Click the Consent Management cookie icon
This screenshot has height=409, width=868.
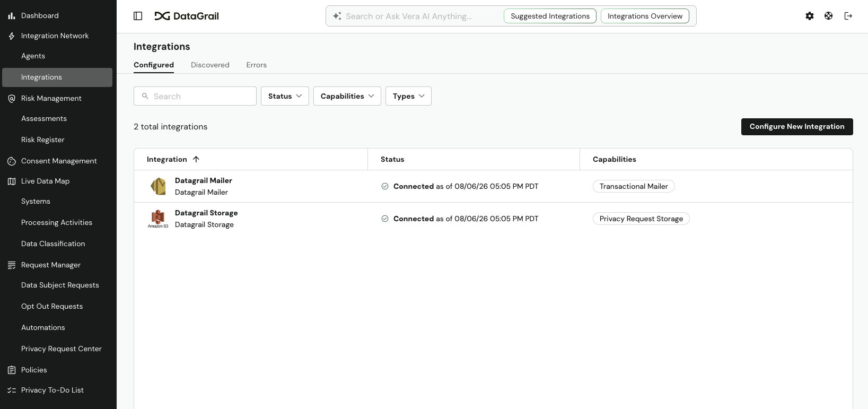(x=12, y=161)
